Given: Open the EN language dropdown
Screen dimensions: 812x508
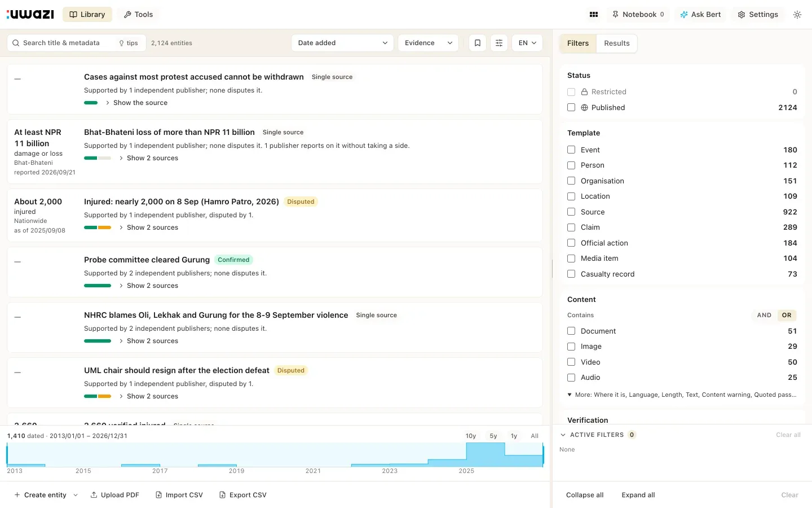Looking at the screenshot, I should coord(527,43).
